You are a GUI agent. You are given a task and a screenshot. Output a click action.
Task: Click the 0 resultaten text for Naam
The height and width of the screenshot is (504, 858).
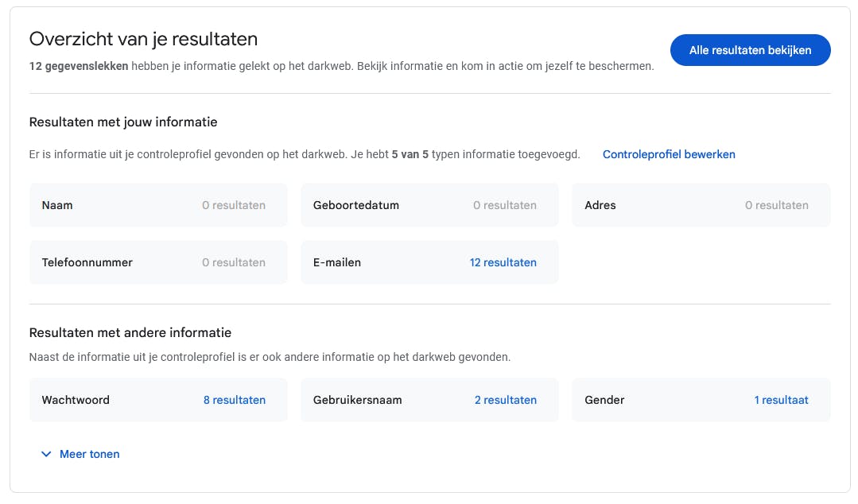tap(233, 205)
